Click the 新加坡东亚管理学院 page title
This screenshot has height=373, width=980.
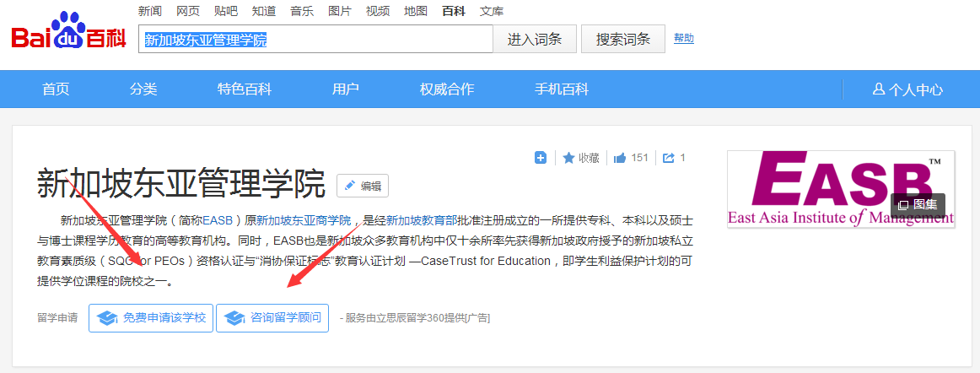coord(181,184)
